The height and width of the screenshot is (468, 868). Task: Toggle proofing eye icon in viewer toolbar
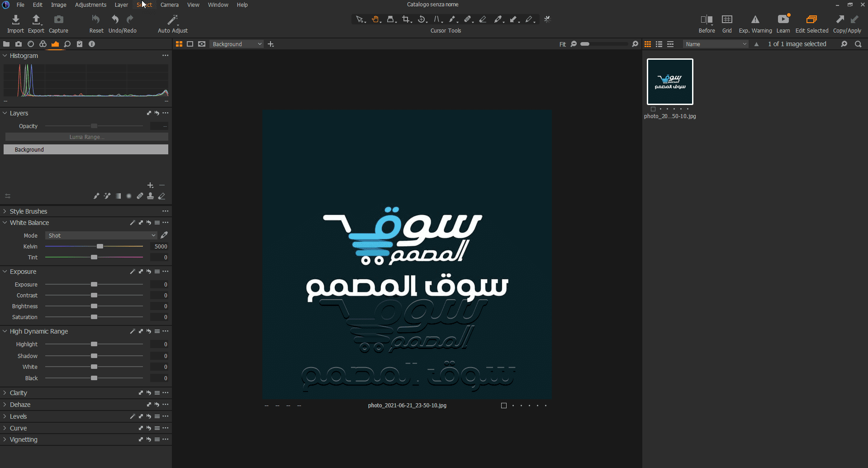tap(202, 44)
